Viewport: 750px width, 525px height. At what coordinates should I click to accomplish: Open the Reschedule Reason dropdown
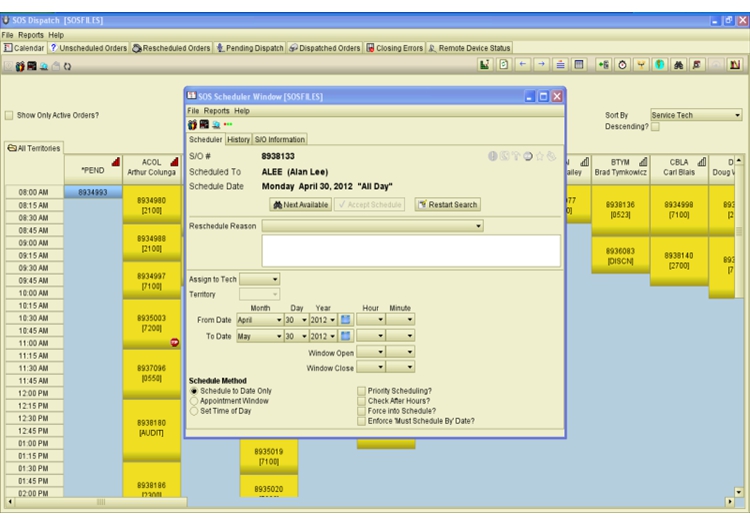[x=372, y=226]
